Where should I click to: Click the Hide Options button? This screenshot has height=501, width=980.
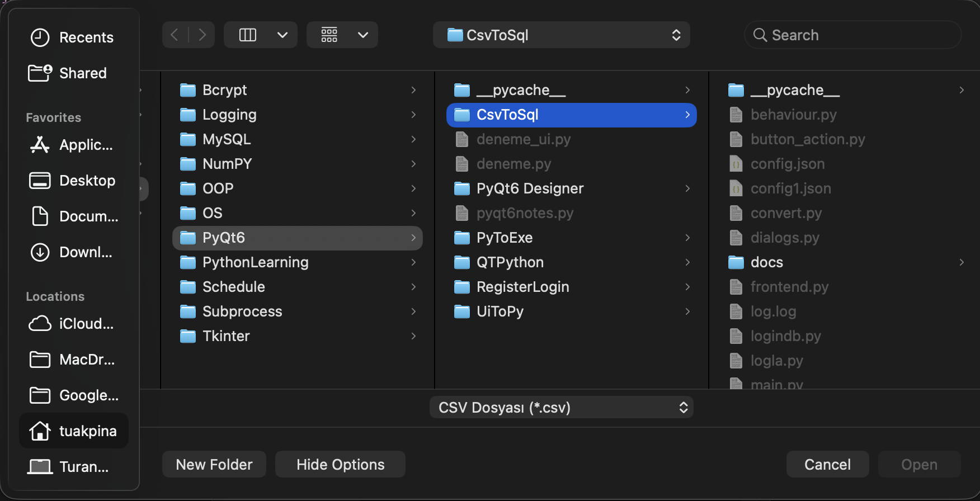pos(340,464)
